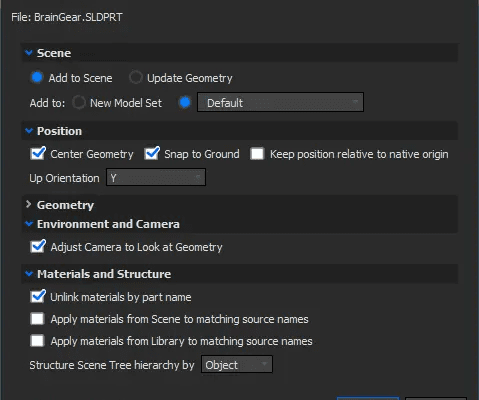This screenshot has height=400, width=479.
Task: Choose the Update Geometry radio option
Action: click(x=136, y=77)
